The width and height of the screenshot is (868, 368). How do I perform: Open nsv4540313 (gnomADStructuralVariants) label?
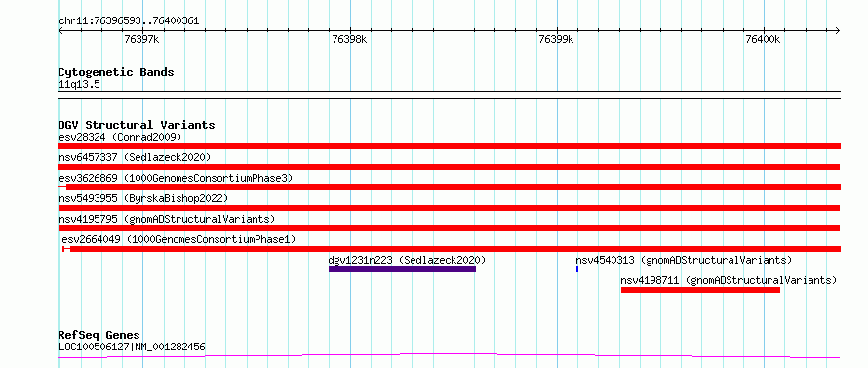pyautogui.click(x=684, y=260)
